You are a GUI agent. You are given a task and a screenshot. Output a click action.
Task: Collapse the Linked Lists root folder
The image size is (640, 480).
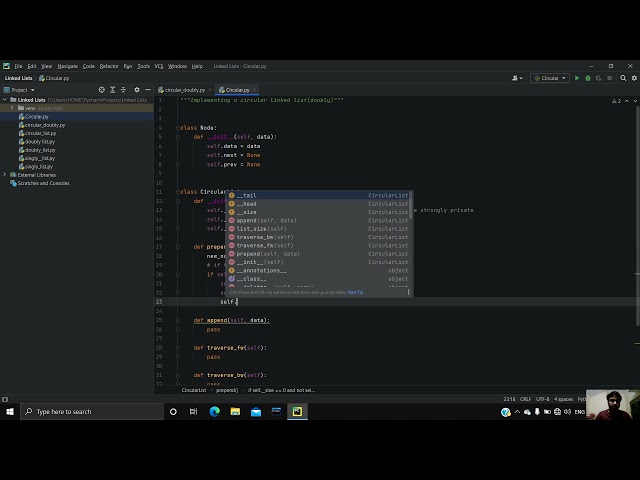pyautogui.click(x=5, y=100)
